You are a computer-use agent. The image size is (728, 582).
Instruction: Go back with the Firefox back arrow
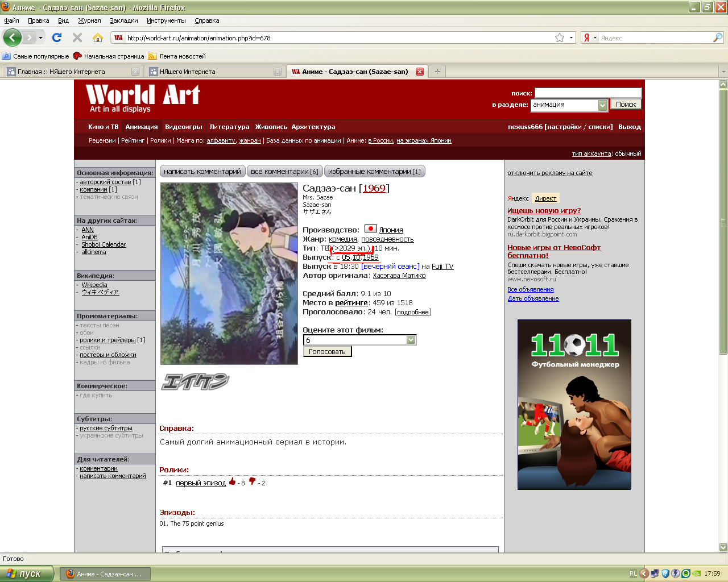[12, 38]
